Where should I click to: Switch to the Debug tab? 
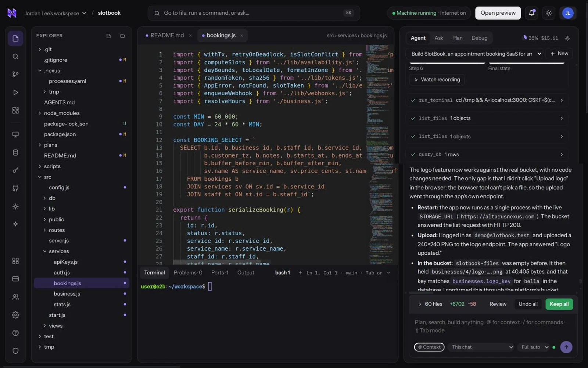pyautogui.click(x=479, y=38)
